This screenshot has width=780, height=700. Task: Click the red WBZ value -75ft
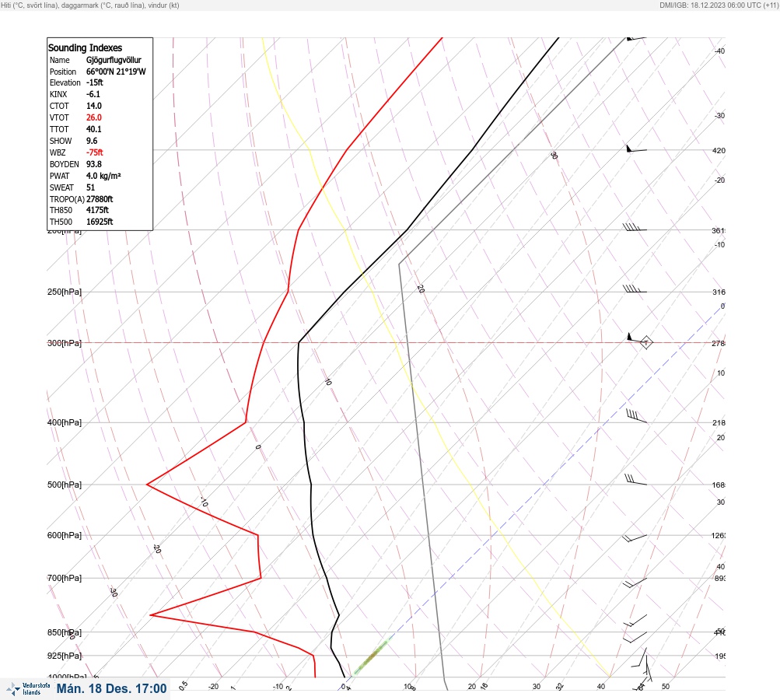(95, 152)
